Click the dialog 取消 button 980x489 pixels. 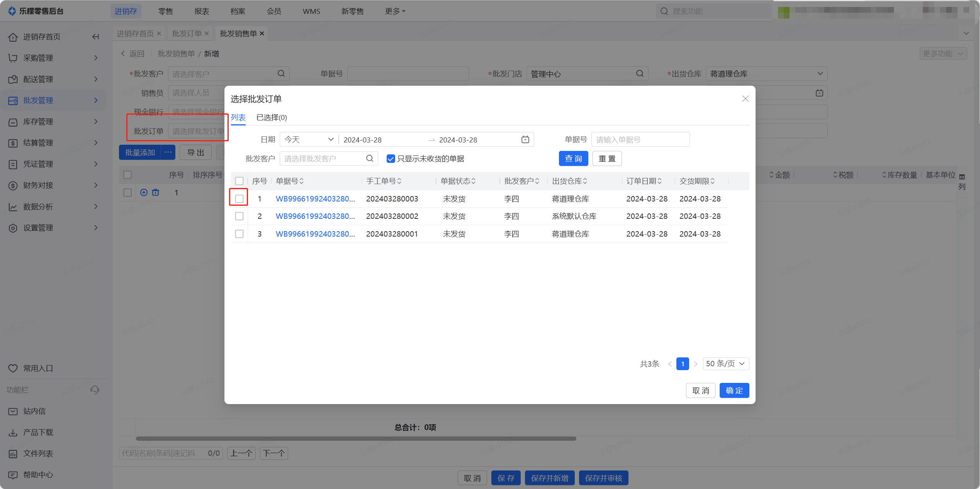[x=700, y=391]
